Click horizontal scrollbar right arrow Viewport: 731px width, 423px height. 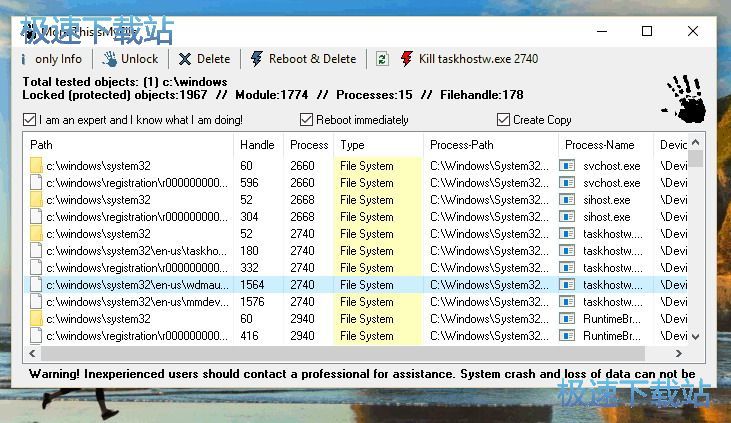[680, 353]
